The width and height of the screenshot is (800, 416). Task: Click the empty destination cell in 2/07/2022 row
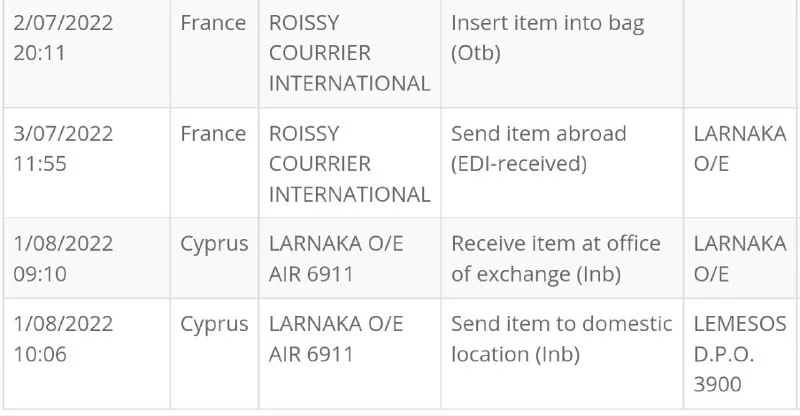[739, 54]
